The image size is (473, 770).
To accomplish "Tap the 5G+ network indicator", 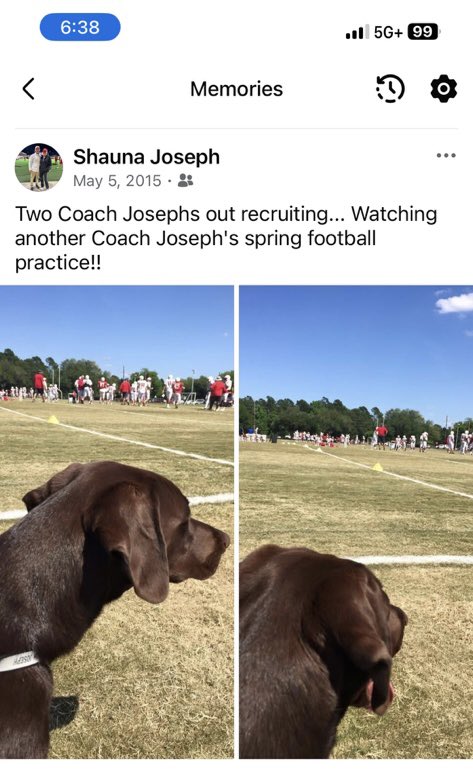I will point(388,32).
